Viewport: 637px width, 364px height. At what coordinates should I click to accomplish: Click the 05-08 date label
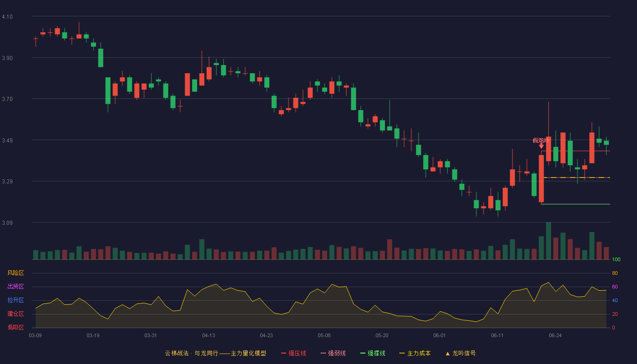coord(324,335)
